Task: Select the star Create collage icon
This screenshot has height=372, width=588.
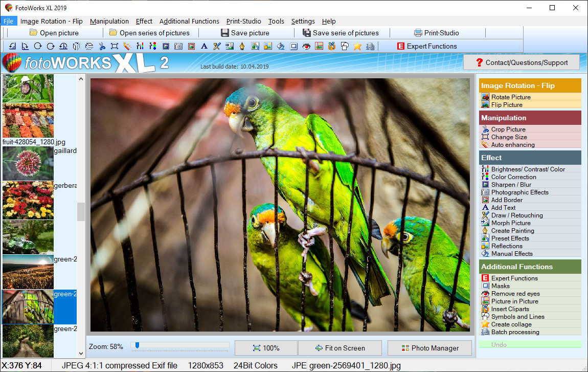Action: pos(357,46)
